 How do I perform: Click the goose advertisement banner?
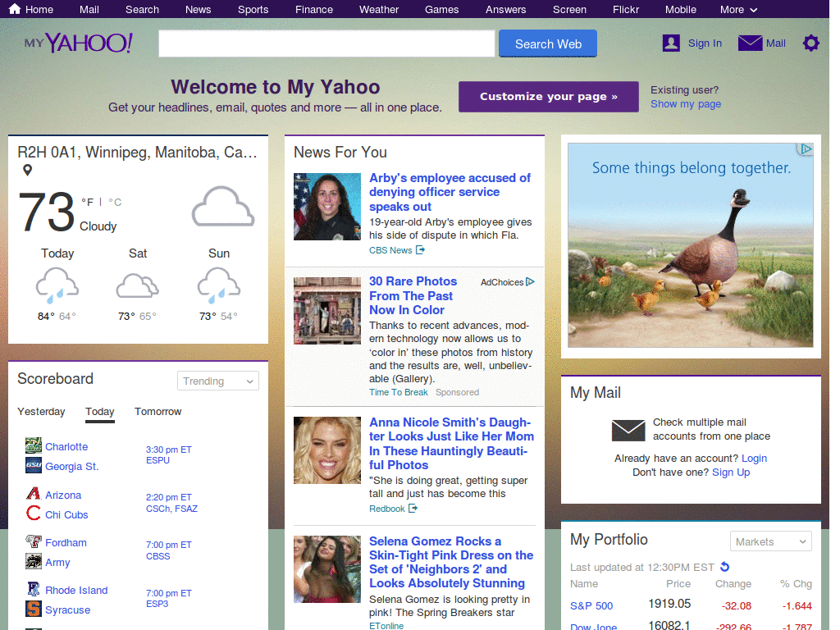(x=691, y=244)
